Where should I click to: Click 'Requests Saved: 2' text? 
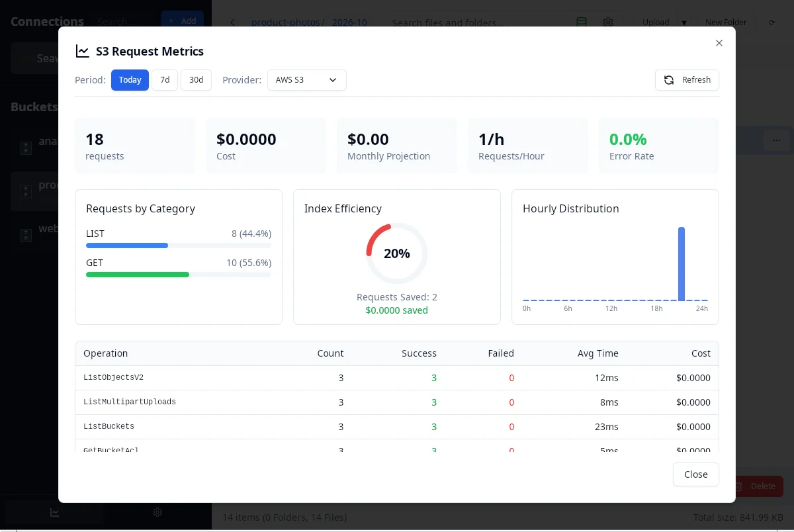point(397,297)
